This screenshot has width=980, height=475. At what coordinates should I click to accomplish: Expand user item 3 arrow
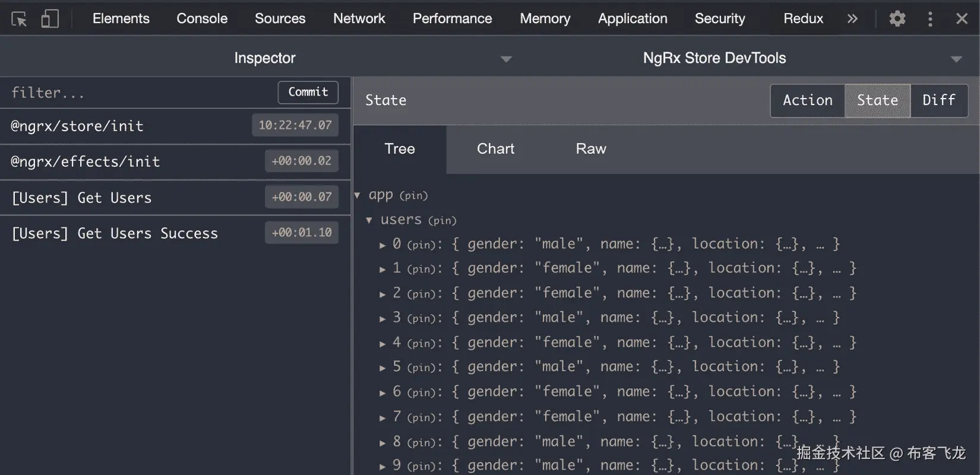tap(382, 319)
